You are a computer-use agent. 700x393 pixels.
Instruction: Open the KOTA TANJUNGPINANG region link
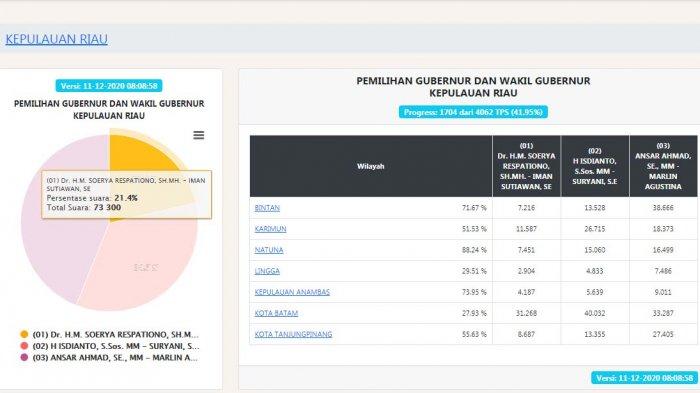pos(293,334)
